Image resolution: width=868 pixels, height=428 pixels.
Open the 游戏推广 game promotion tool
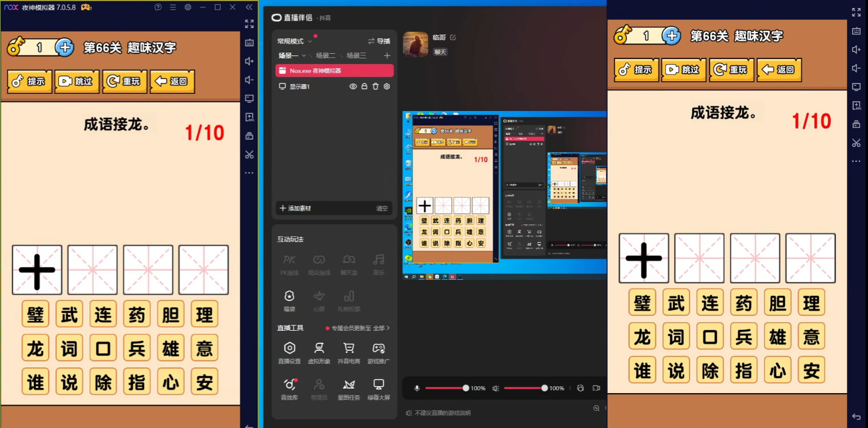(x=378, y=352)
